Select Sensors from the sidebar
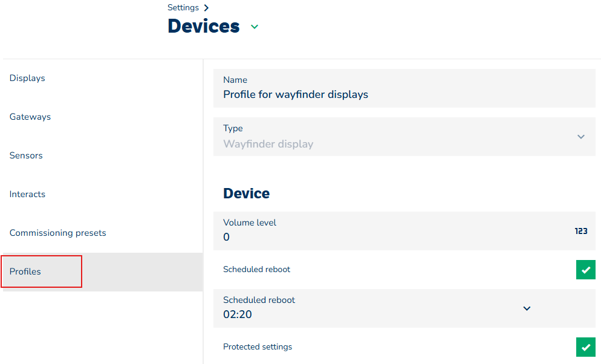Viewport: 601px width, 364px height. pyautogui.click(x=26, y=155)
